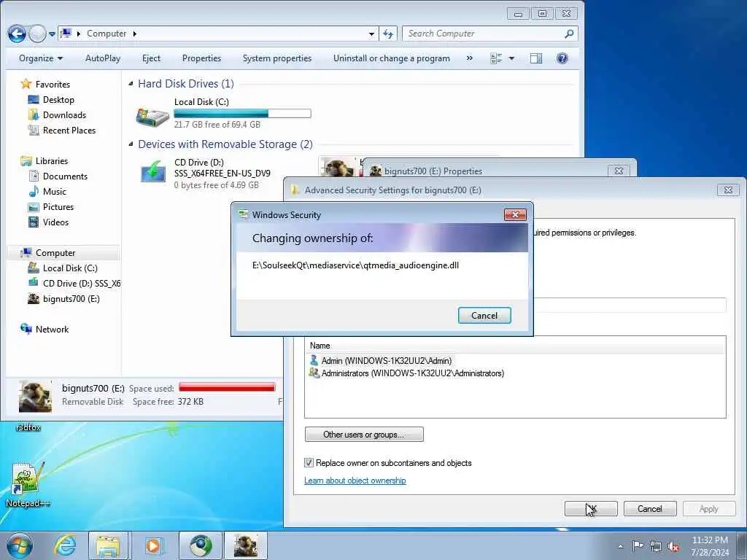Open Action Center flag icon
Screen dimensions: 747x560
pyautogui.click(x=638, y=546)
